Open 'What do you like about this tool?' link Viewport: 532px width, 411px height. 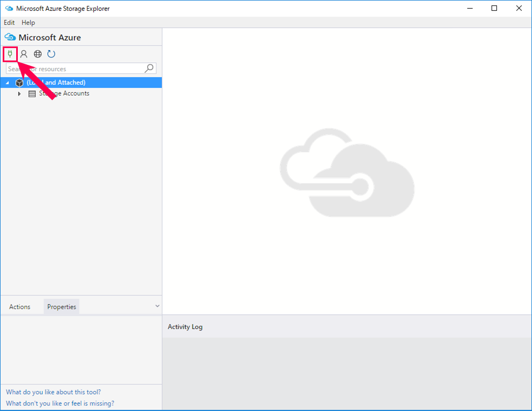pyautogui.click(x=53, y=392)
